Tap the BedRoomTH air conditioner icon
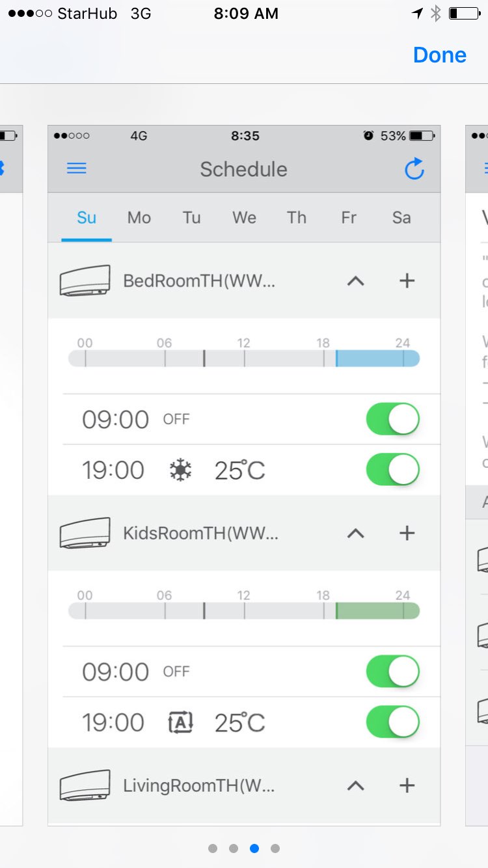Image resolution: width=488 pixels, height=868 pixels. (85, 281)
